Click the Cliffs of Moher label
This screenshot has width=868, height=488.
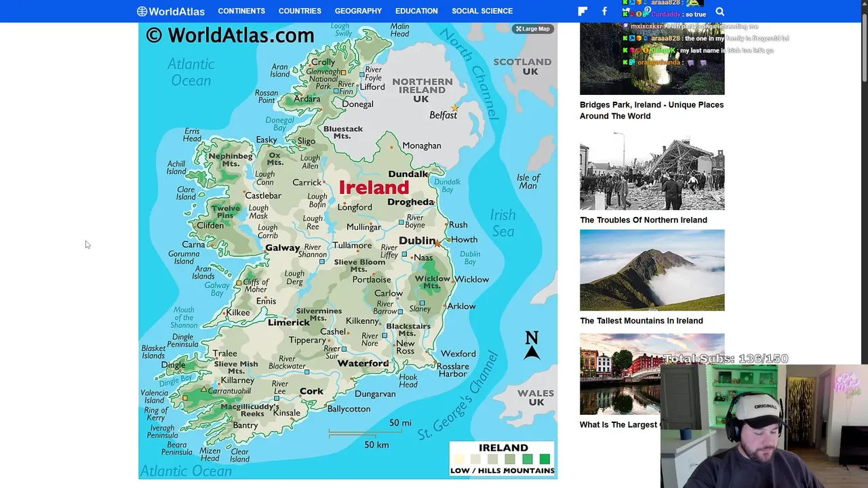256,285
